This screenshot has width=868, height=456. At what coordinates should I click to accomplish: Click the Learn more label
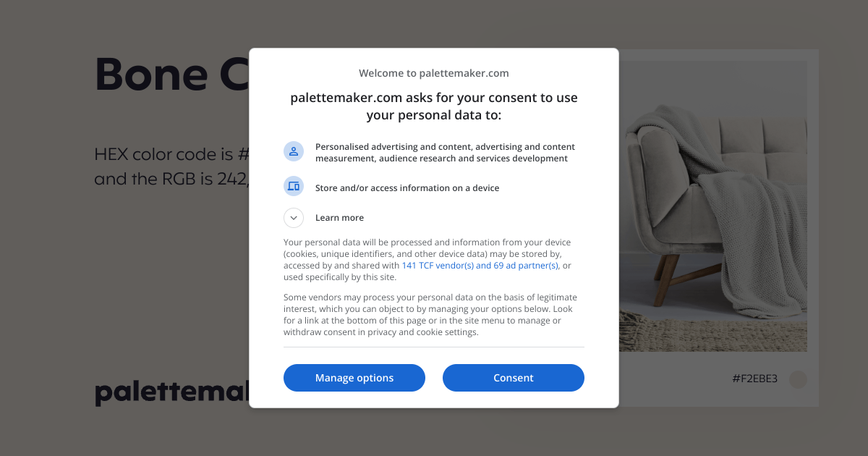(339, 218)
